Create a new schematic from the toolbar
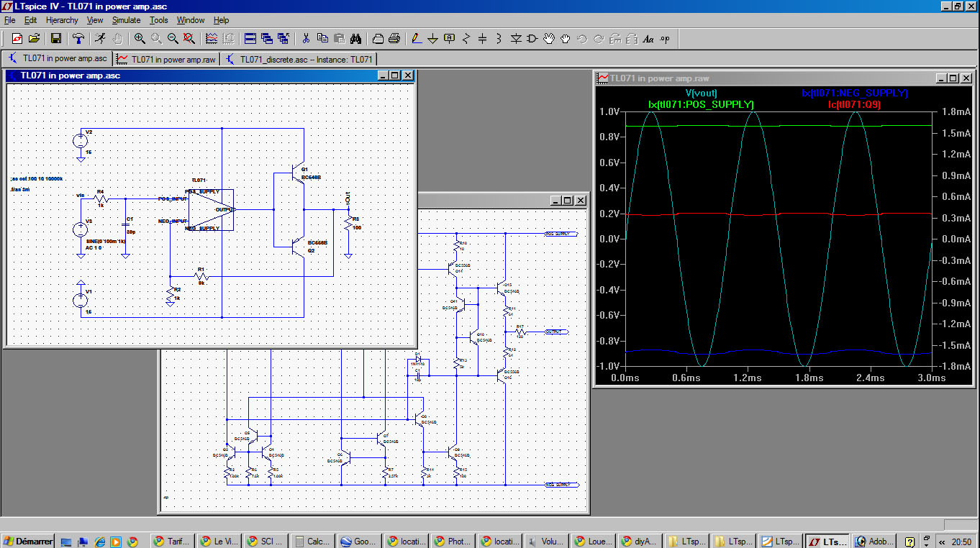The image size is (980, 548). [17, 38]
